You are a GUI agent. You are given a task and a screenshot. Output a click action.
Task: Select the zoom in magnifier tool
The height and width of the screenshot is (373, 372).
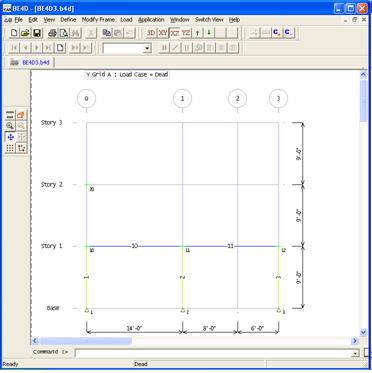tap(10, 126)
